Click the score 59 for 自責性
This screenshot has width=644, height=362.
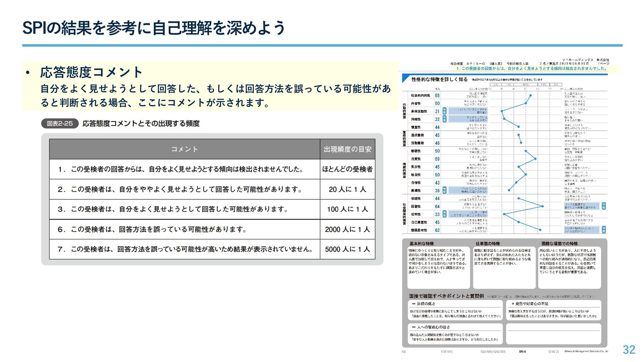pyautogui.click(x=437, y=159)
